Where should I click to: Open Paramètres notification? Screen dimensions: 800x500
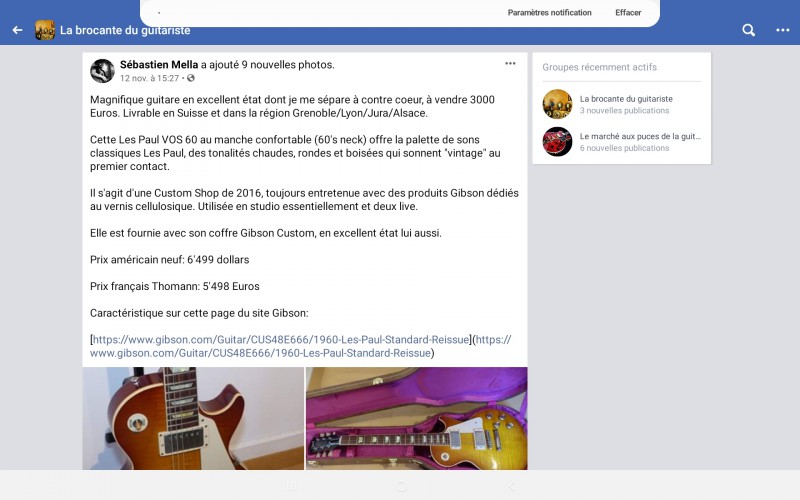pyautogui.click(x=549, y=13)
